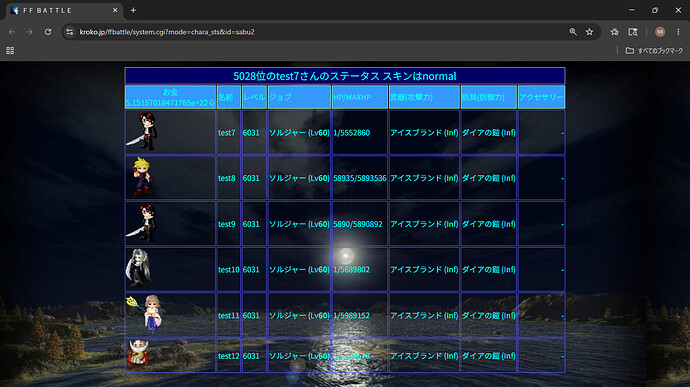Click the name test11
The width and height of the screenshot is (690, 387).
coord(229,315)
